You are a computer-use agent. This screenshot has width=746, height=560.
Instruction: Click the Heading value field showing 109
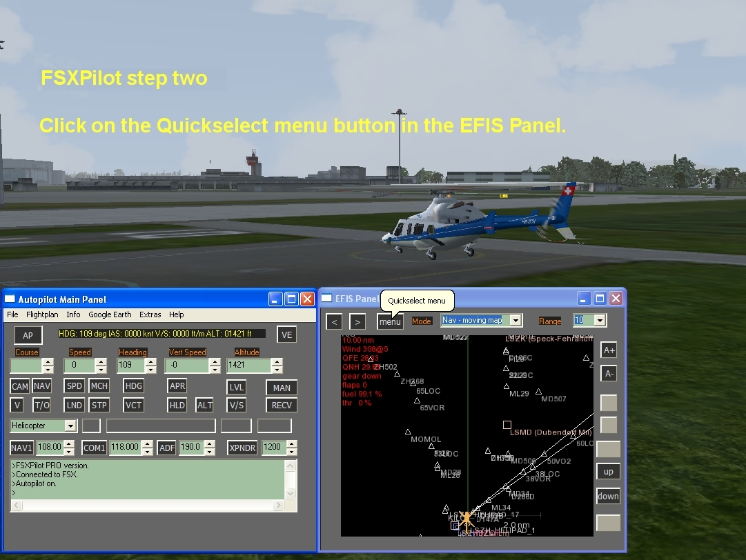click(131, 365)
